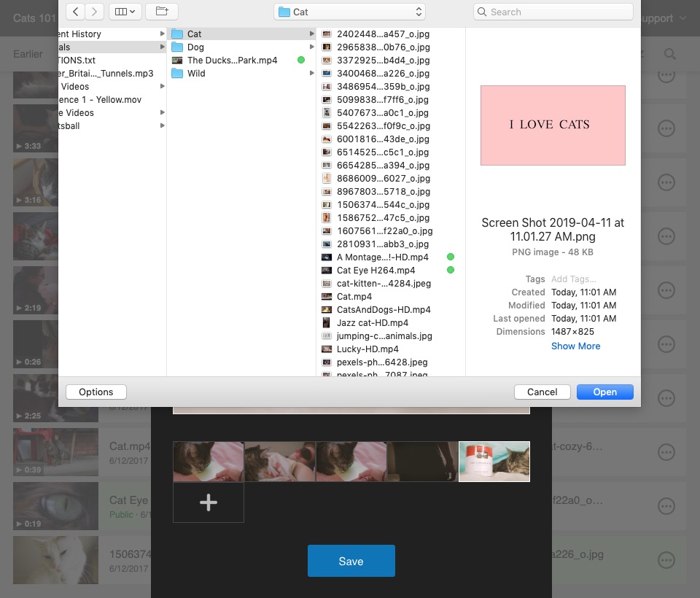Select file 3372925...b4d4_o.jpg
The width and height of the screenshot is (700, 598).
coord(391,61)
